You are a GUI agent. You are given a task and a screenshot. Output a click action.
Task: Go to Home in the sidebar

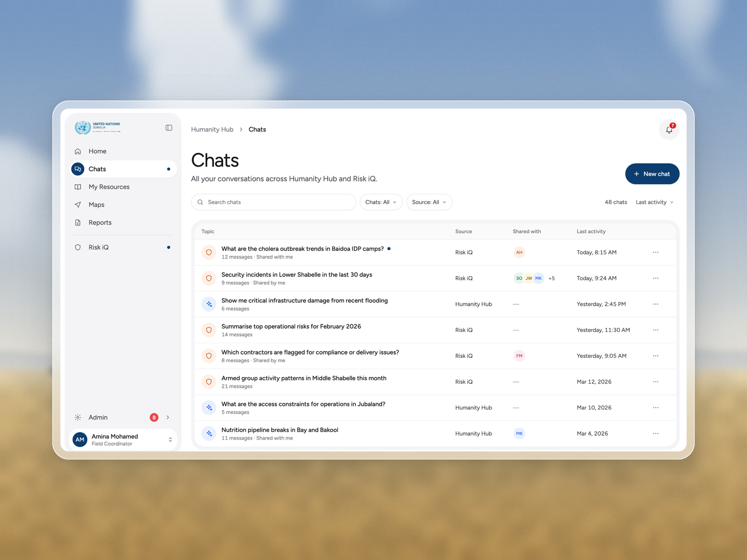click(123, 151)
